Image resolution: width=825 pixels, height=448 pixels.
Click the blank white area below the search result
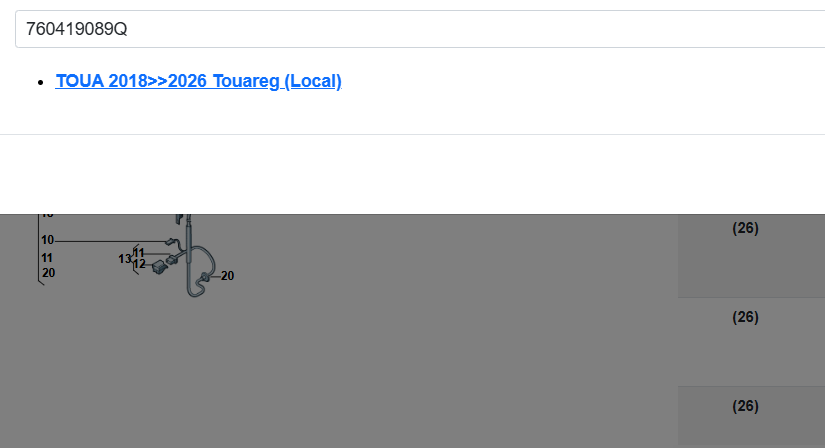pyautogui.click(x=412, y=174)
